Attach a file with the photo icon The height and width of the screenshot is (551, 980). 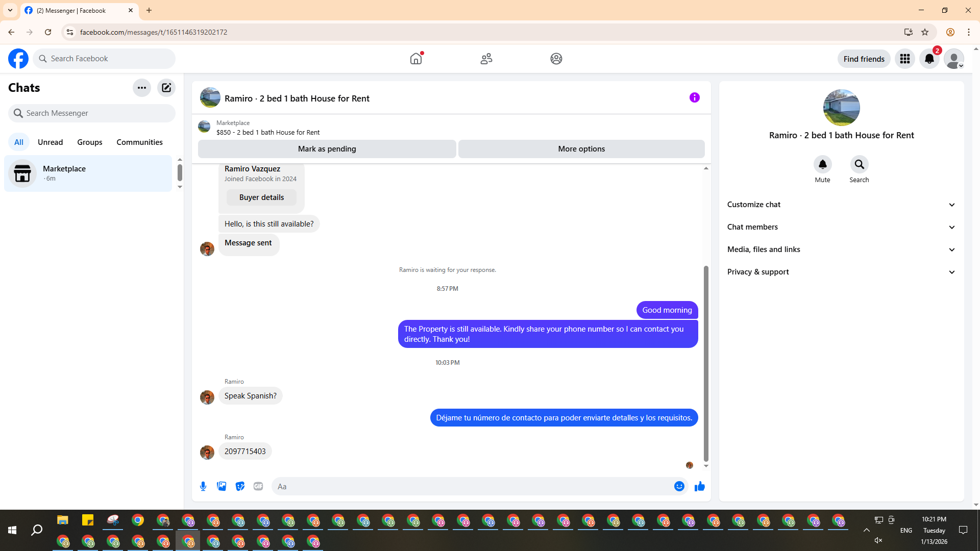(222, 486)
